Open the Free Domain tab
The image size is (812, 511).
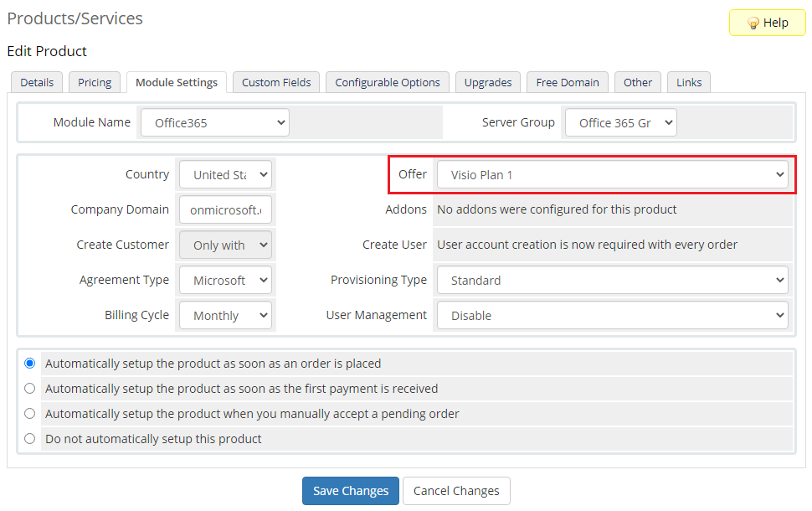tap(568, 82)
